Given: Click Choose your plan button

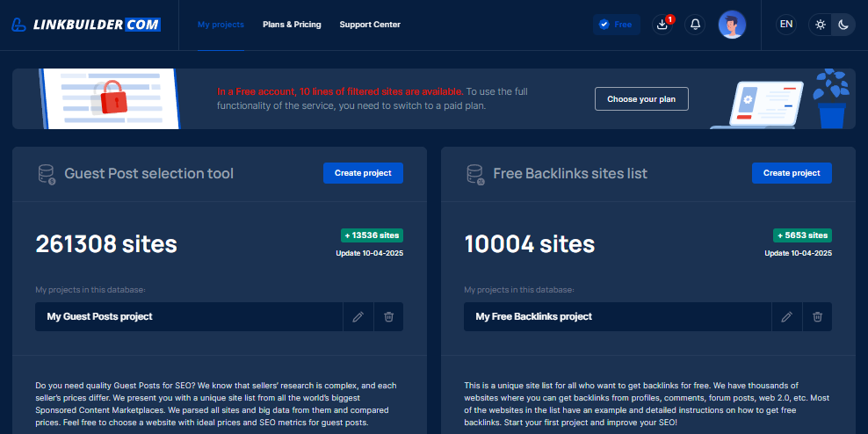Looking at the screenshot, I should coord(641,99).
